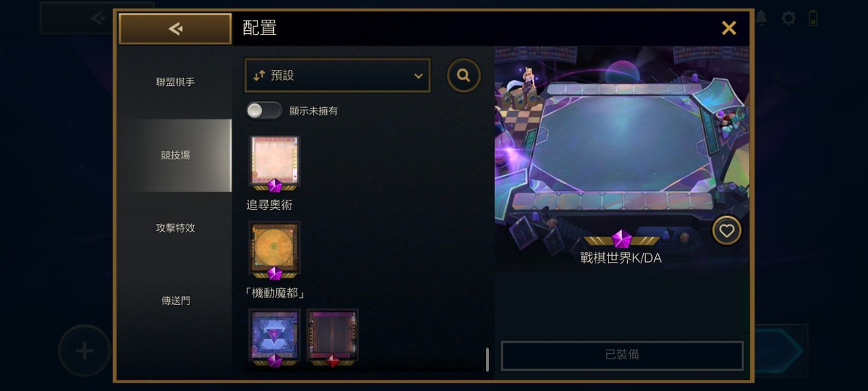Toggle the 顯示未擁有 switch
Screen dimensions: 868x391
tap(264, 111)
